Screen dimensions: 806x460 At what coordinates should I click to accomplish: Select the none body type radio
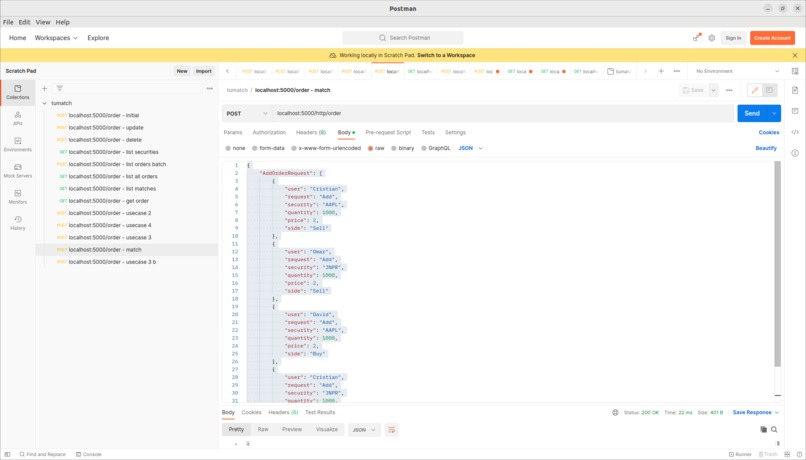click(228, 148)
